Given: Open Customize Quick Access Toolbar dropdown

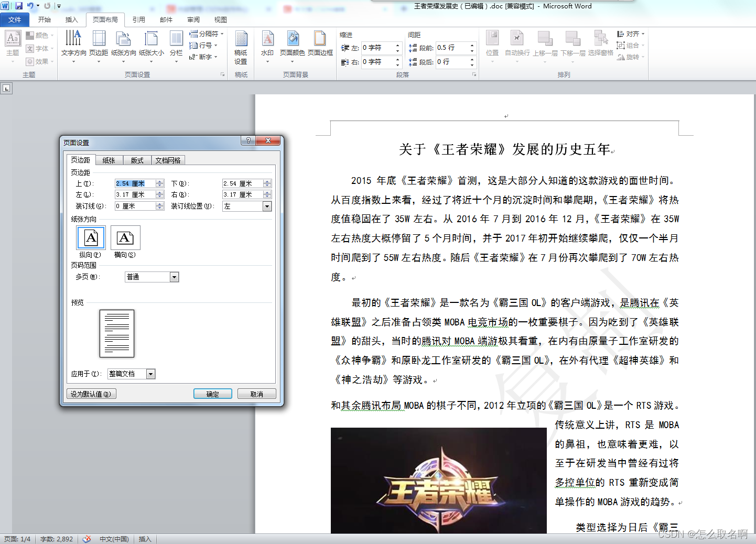Looking at the screenshot, I should [x=59, y=6].
